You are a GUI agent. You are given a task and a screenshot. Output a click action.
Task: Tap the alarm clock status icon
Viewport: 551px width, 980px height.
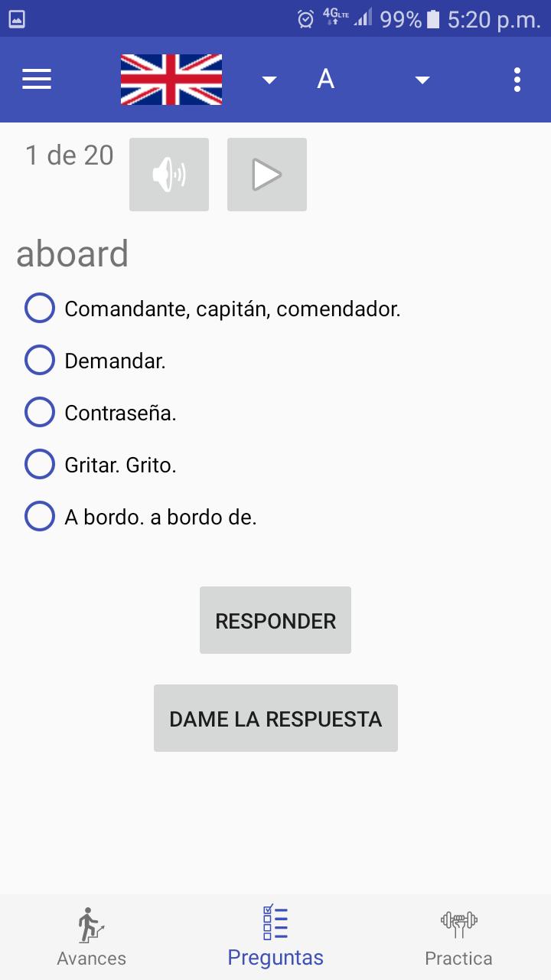point(305,19)
